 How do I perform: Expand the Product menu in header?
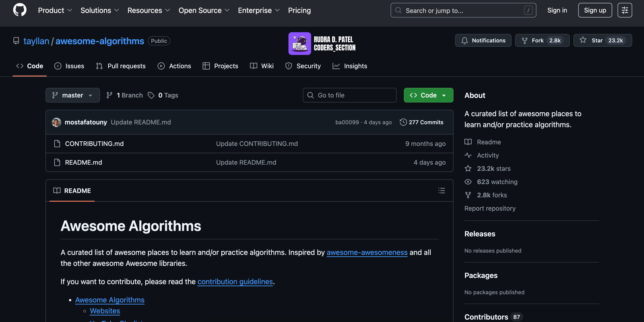55,10
